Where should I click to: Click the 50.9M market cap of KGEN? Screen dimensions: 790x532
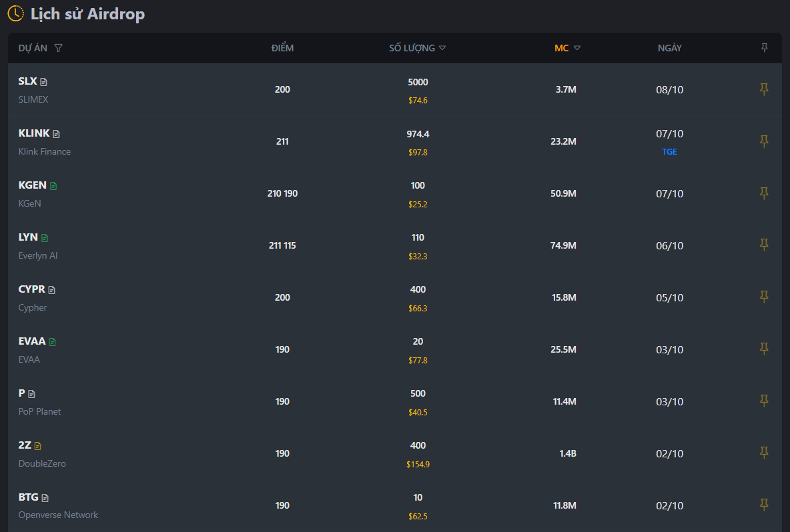pos(564,193)
